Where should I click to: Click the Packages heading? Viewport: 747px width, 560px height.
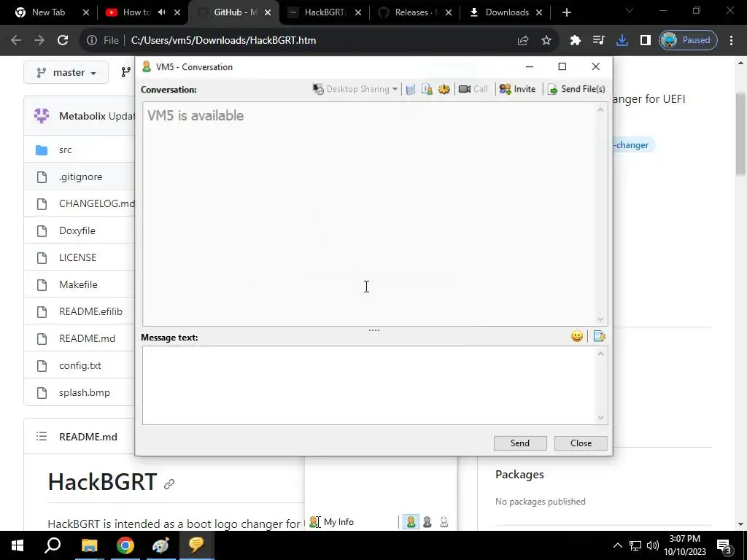pyautogui.click(x=519, y=474)
